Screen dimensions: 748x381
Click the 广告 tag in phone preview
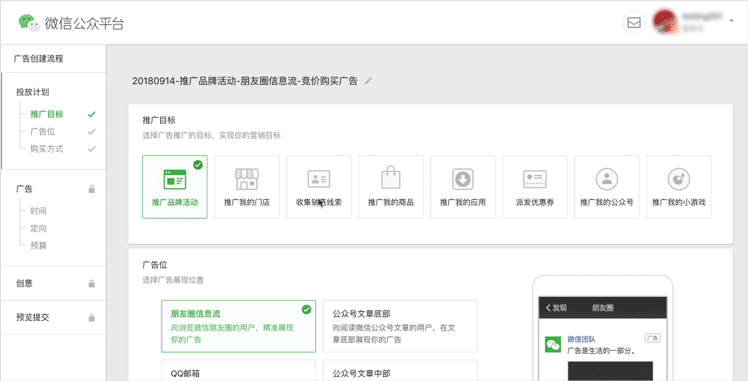652,338
